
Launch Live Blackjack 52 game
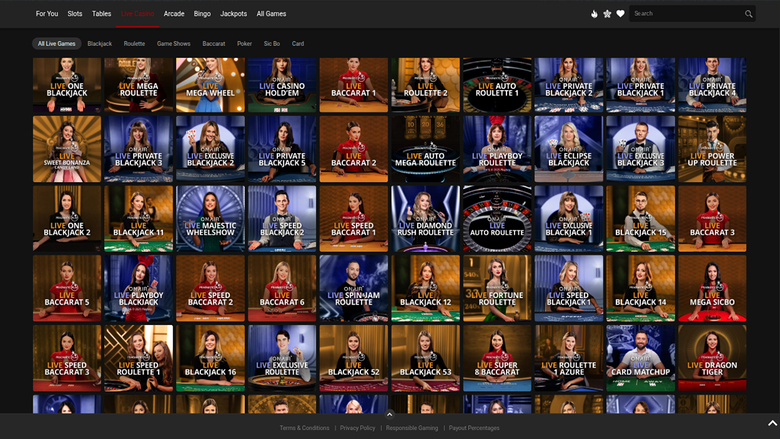354,358
